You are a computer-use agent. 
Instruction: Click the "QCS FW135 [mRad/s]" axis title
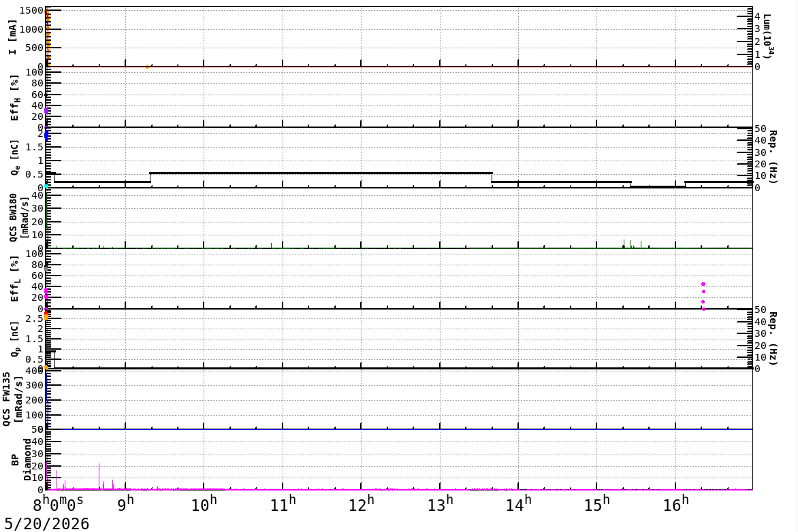[12, 399]
